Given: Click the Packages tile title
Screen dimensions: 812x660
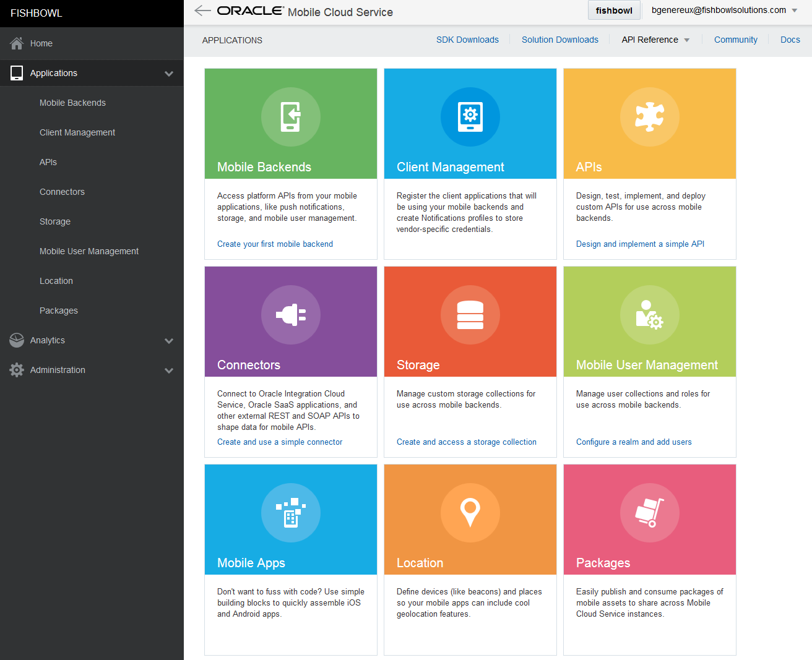Looking at the screenshot, I should (x=603, y=563).
